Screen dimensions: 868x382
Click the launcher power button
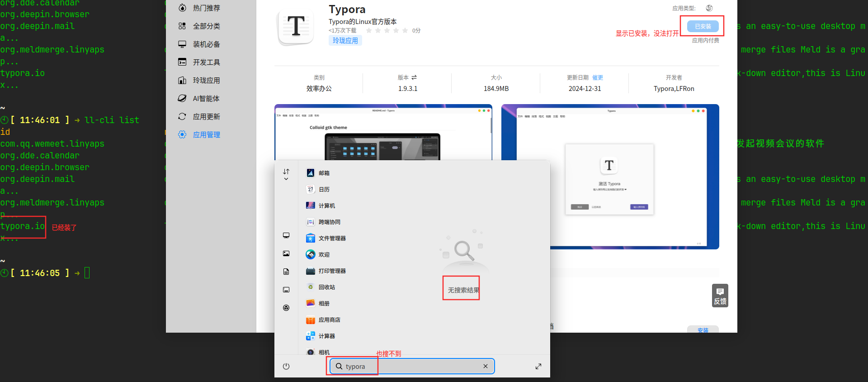pyautogui.click(x=286, y=366)
